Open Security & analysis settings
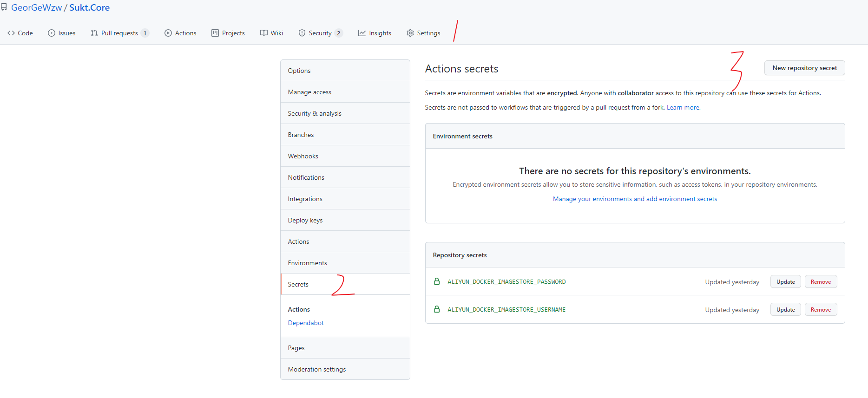This screenshot has width=868, height=398. tap(345, 113)
